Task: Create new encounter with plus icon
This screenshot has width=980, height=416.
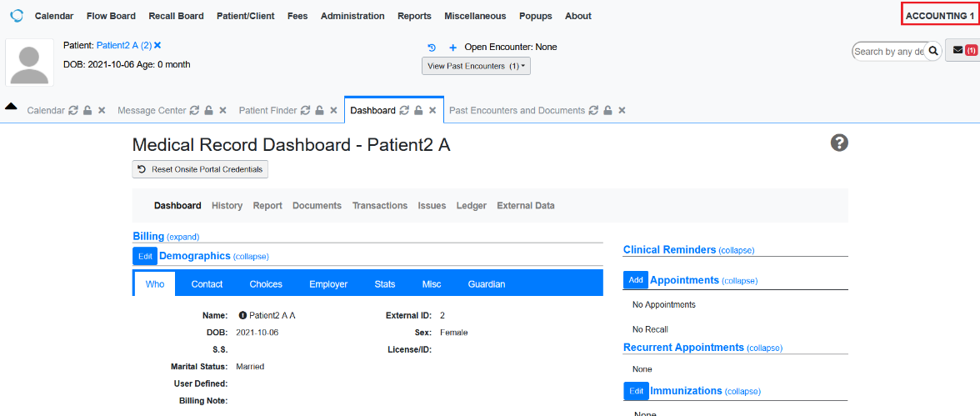Action: point(453,48)
